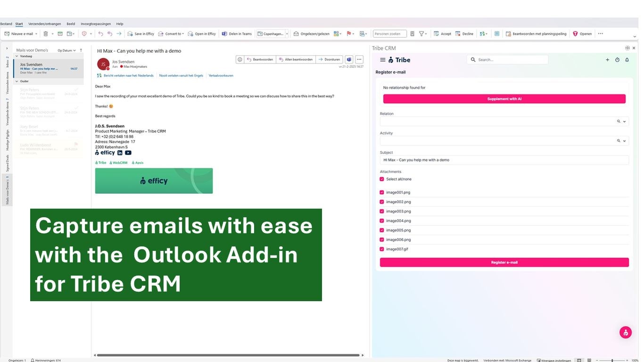This screenshot has height=362, width=644.
Task: Click the add-ins grid toolbar icon
Action: point(497,34)
